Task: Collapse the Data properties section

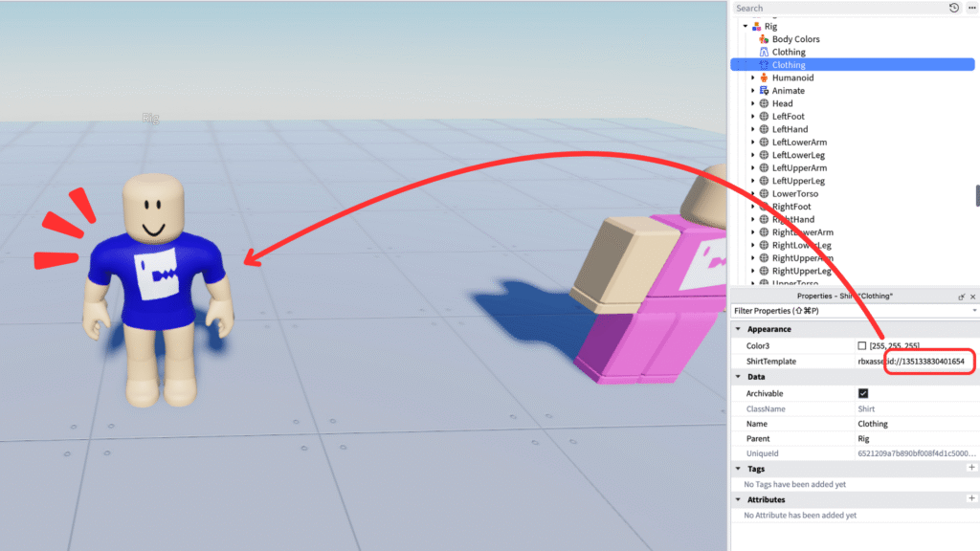Action: pyautogui.click(x=738, y=378)
